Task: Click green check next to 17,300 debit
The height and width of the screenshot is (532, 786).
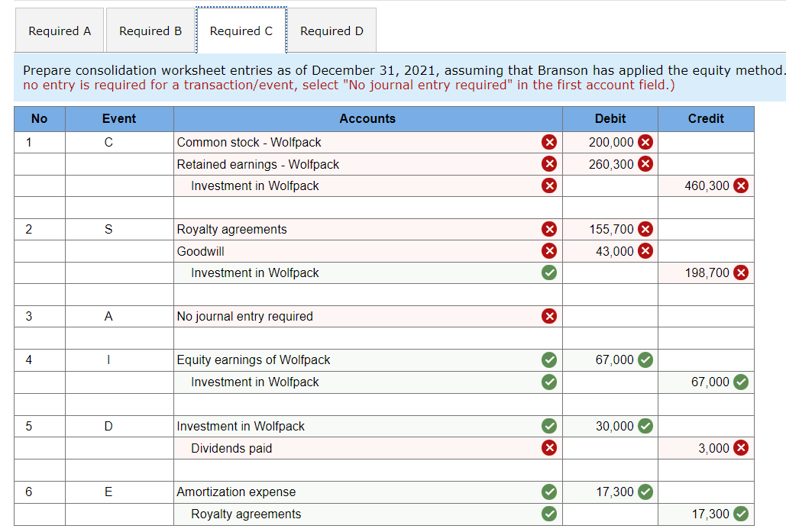Action: click(x=645, y=492)
